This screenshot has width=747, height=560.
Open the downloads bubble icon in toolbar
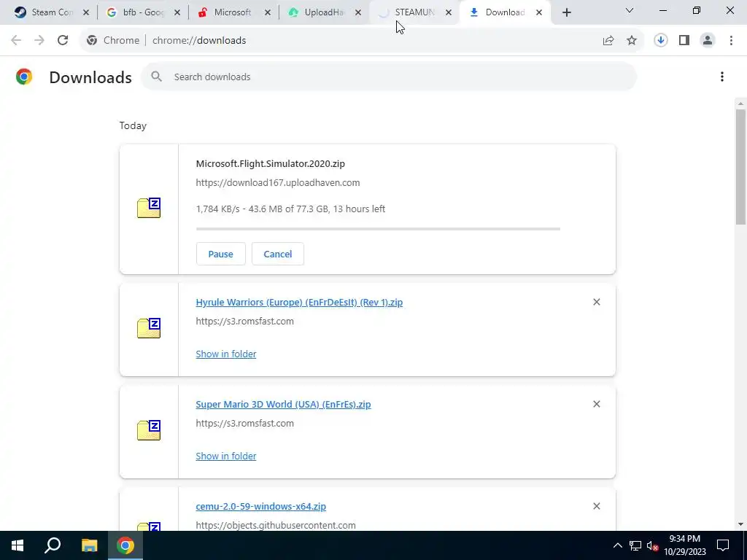(x=661, y=41)
